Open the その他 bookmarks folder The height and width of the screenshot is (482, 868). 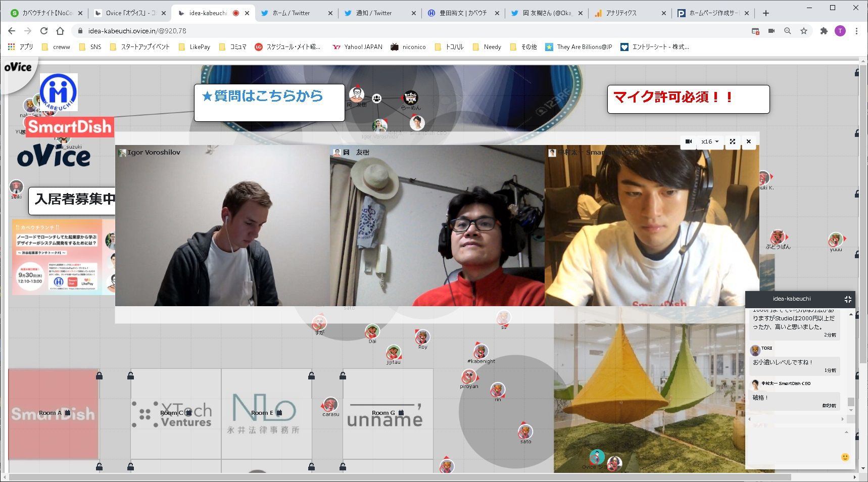pyautogui.click(x=523, y=47)
